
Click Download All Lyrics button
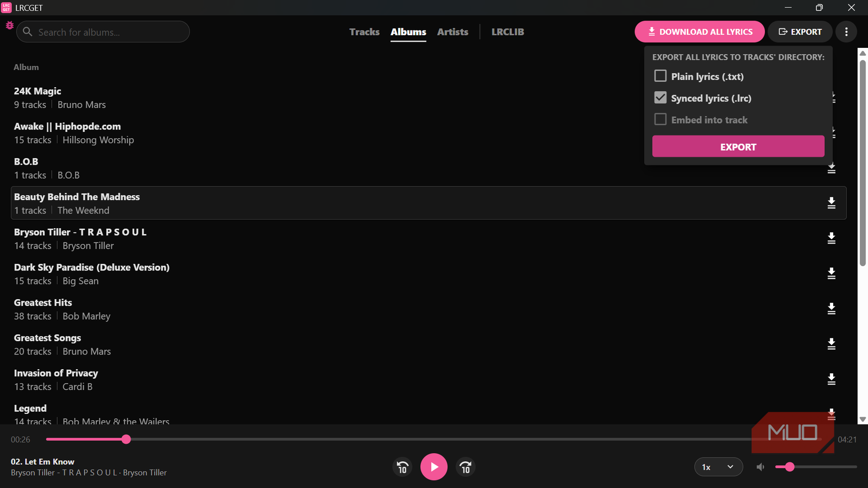699,32
